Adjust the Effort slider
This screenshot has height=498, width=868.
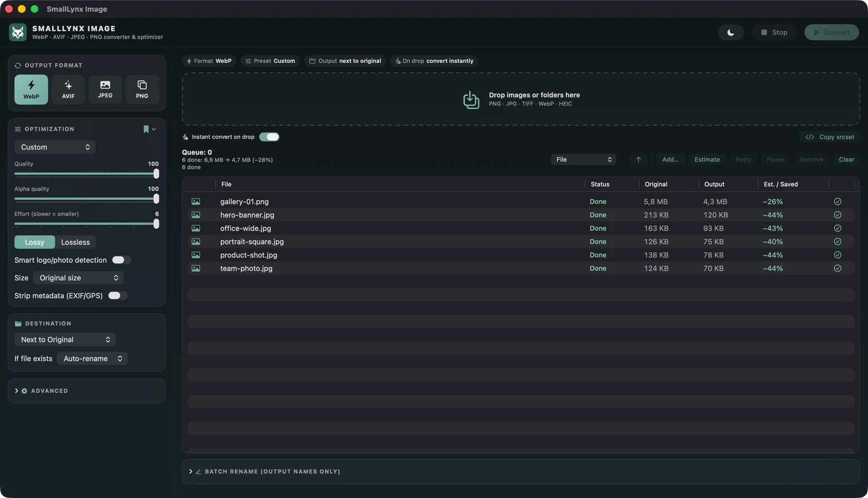pyautogui.click(x=87, y=224)
